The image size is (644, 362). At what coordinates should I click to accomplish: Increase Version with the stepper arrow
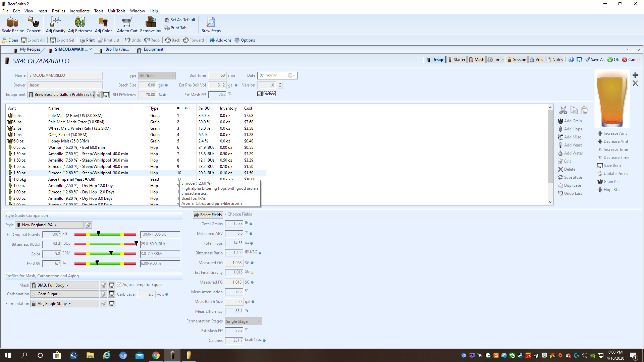tap(280, 83)
